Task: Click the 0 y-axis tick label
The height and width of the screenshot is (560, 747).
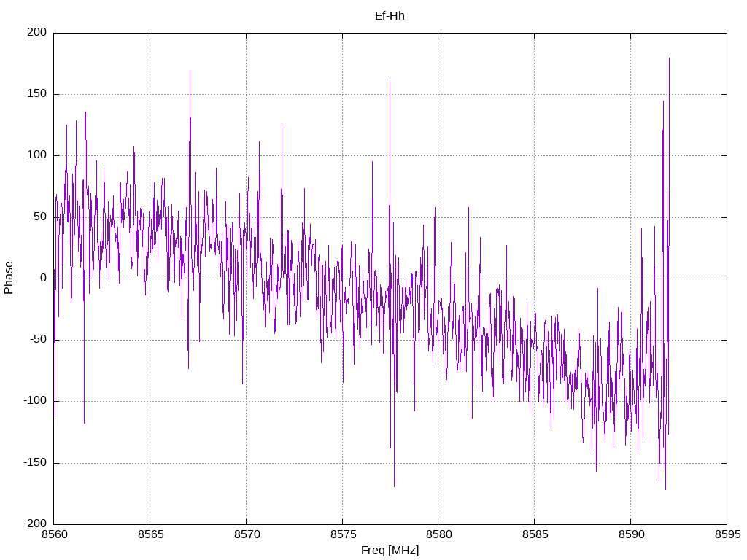Action: click(x=44, y=278)
